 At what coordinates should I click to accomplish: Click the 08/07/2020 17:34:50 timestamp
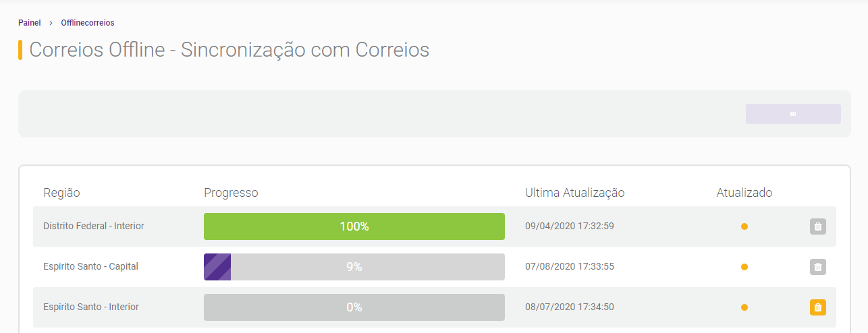pyautogui.click(x=570, y=307)
